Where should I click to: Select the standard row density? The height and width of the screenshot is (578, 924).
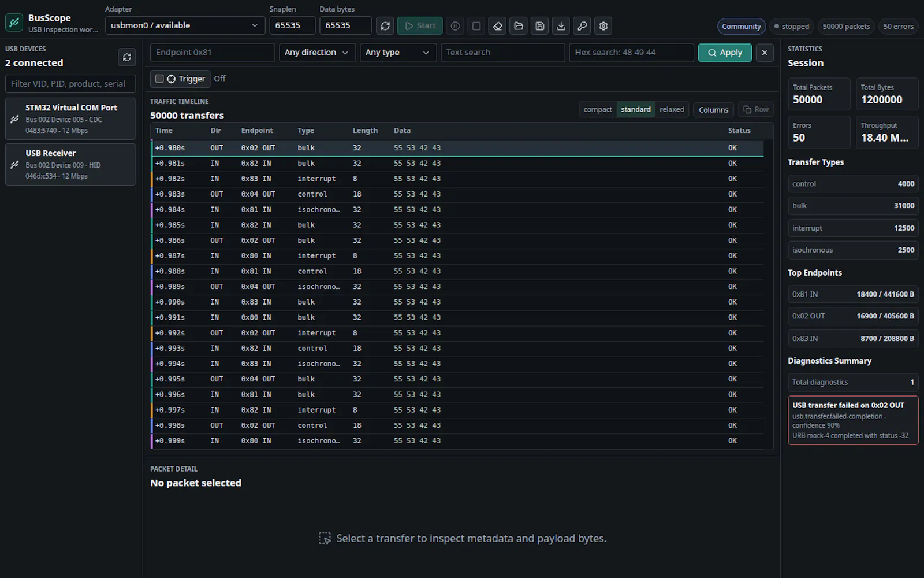[636, 109]
